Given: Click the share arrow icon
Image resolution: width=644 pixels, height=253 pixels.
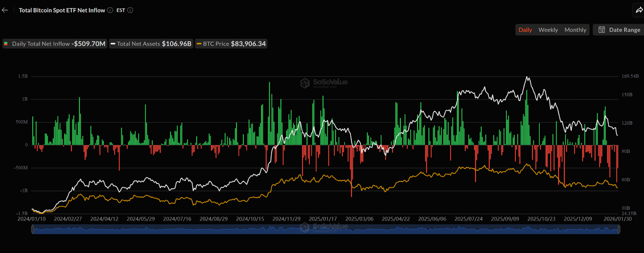Looking at the screenshot, I should click(x=639, y=10).
